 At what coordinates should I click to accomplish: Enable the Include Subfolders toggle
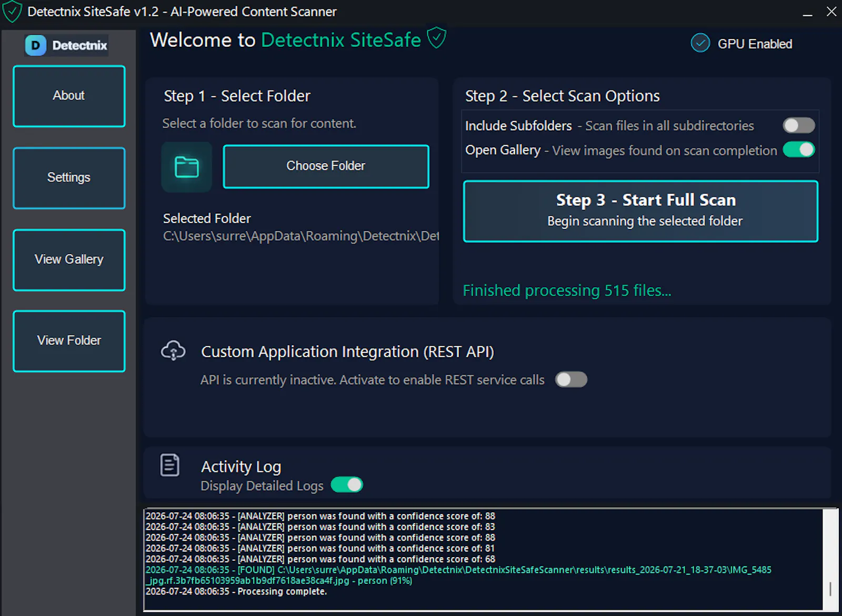click(798, 125)
